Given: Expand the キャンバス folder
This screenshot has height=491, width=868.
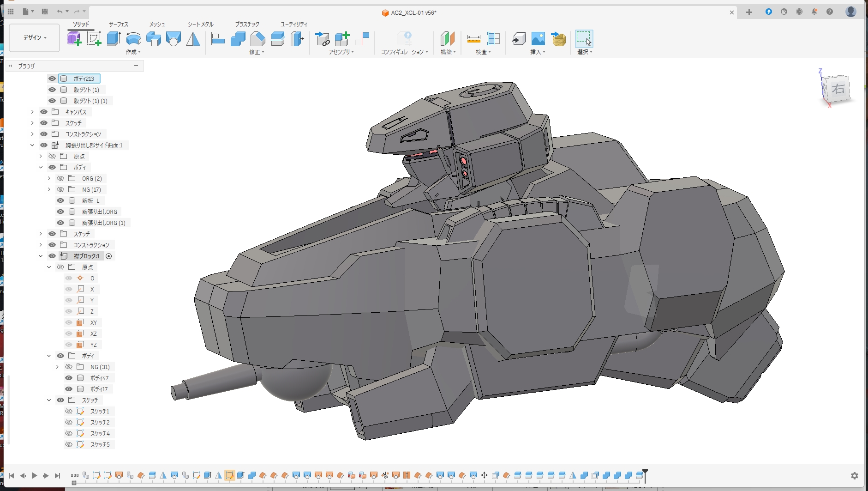Looking at the screenshot, I should pos(32,112).
